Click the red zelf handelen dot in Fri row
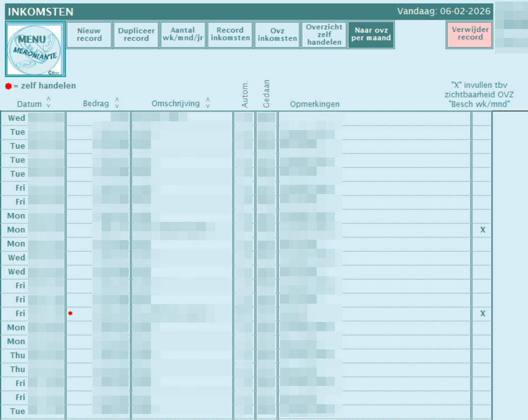 (70, 313)
